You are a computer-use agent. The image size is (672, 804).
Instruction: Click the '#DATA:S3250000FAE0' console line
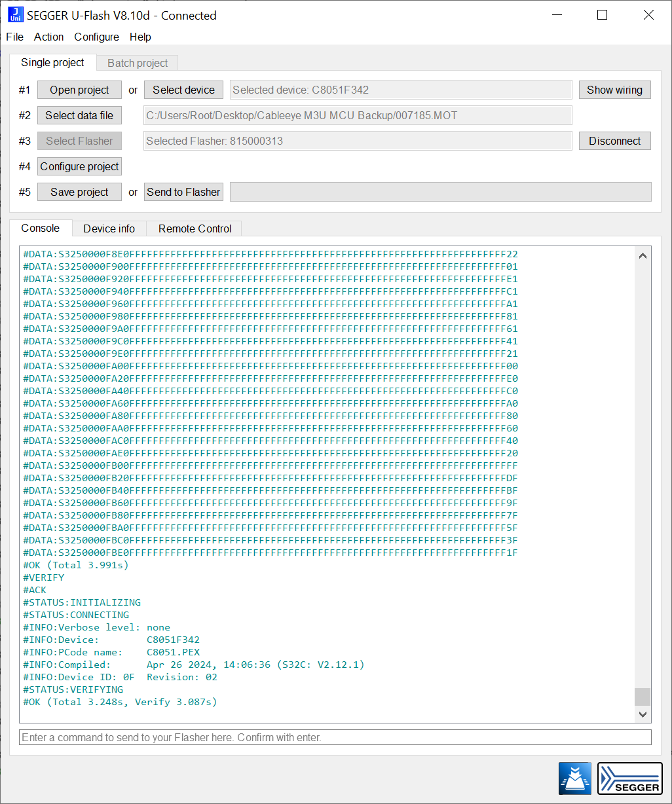tap(271, 453)
